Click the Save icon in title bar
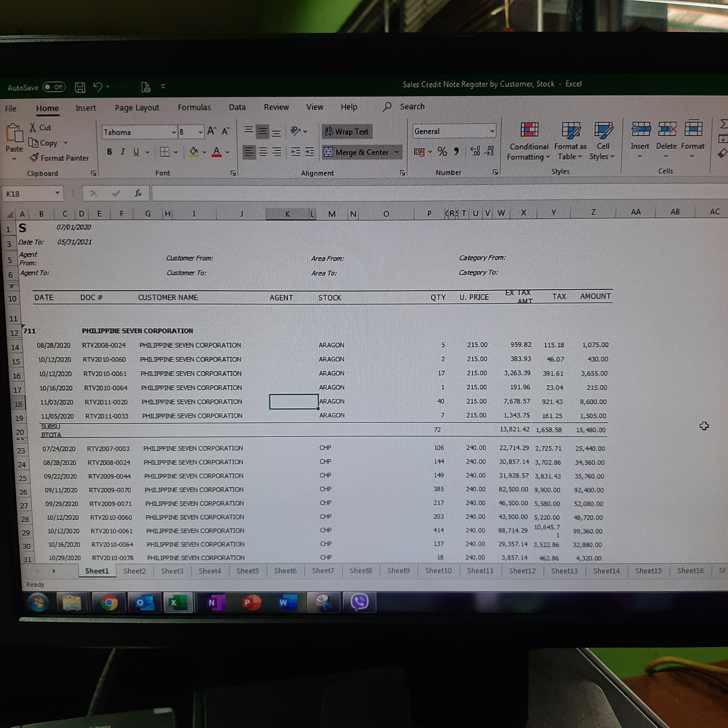 80,87
